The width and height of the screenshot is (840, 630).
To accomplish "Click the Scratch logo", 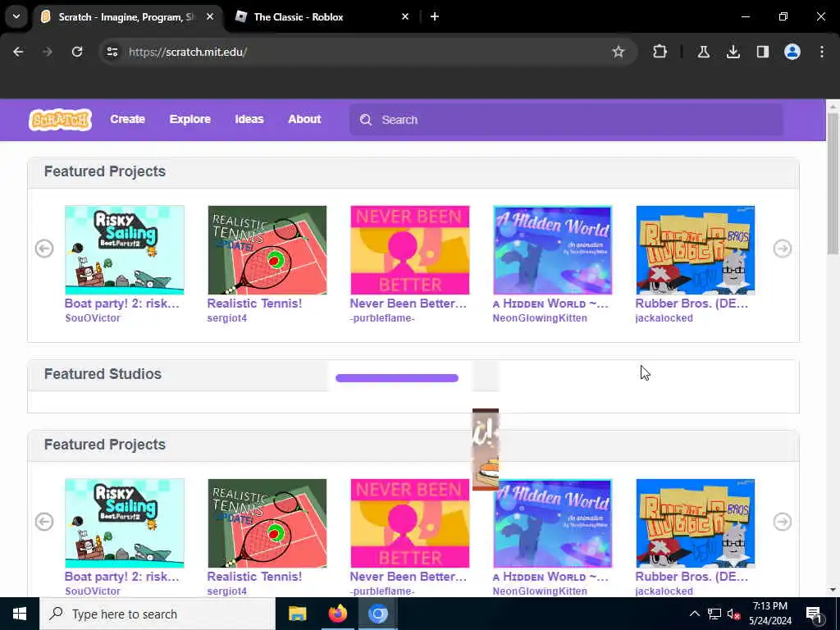I will [x=60, y=120].
